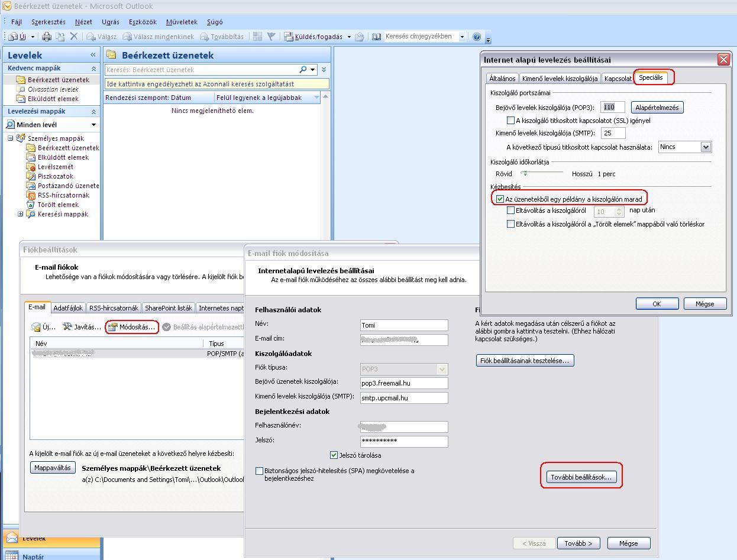Click További beállítások button
This screenshot has height=560, width=737.
tap(581, 477)
